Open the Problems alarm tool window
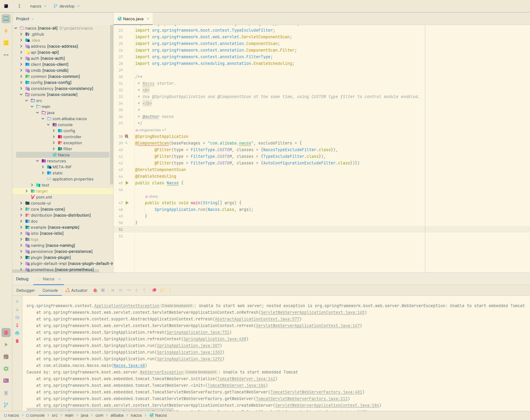530x420 pixels. (x=6, y=393)
